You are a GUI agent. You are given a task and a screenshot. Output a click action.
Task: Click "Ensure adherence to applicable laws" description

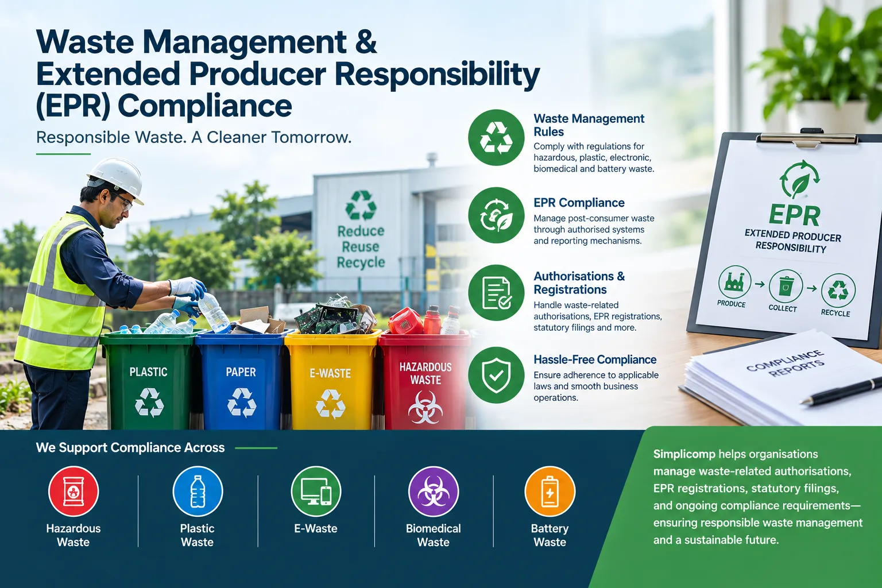(x=596, y=386)
